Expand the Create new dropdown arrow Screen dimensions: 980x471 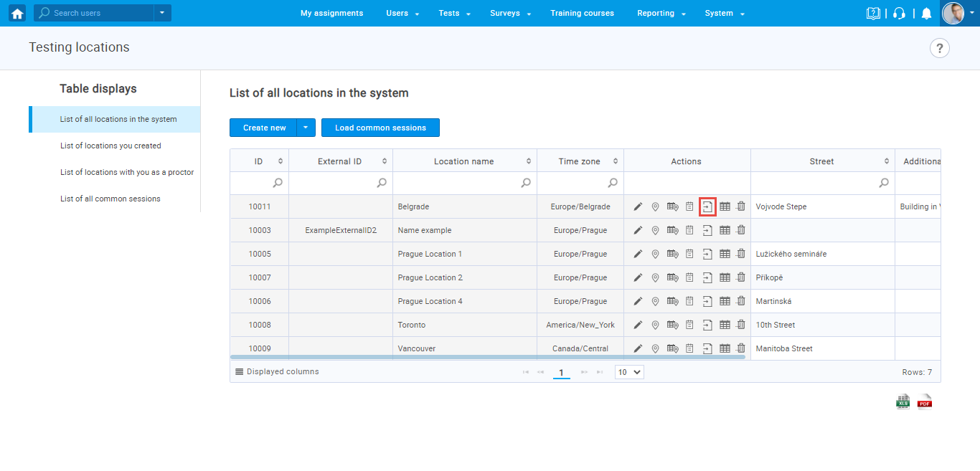point(305,128)
